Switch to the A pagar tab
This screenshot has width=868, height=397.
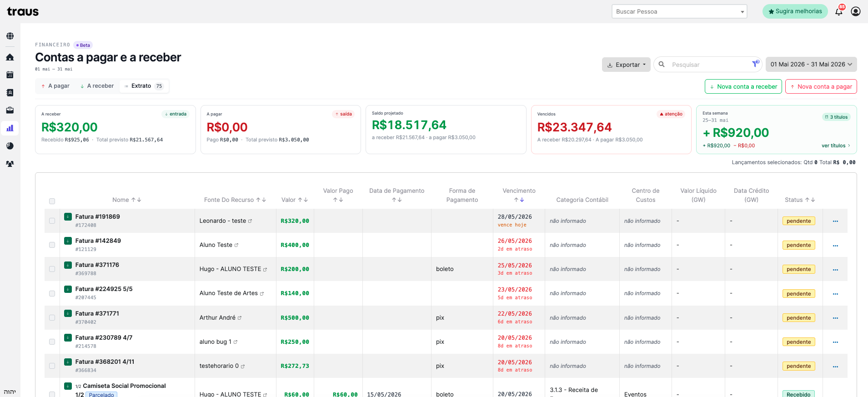coord(55,86)
